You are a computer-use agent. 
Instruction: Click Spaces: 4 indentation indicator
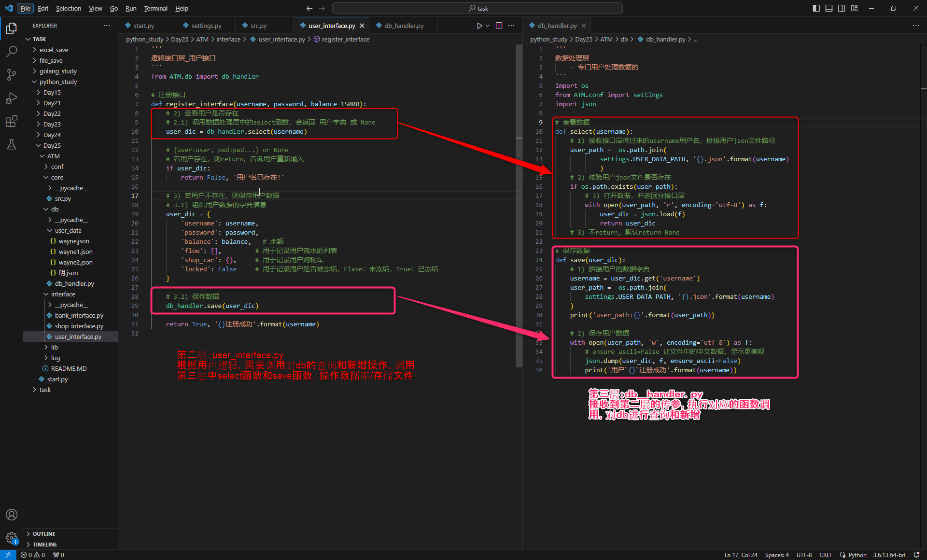[x=776, y=555]
